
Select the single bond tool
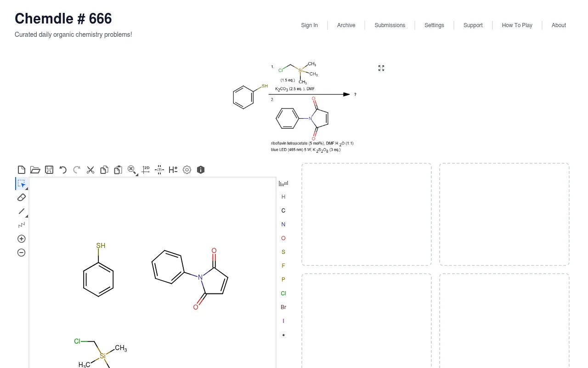[22, 211]
